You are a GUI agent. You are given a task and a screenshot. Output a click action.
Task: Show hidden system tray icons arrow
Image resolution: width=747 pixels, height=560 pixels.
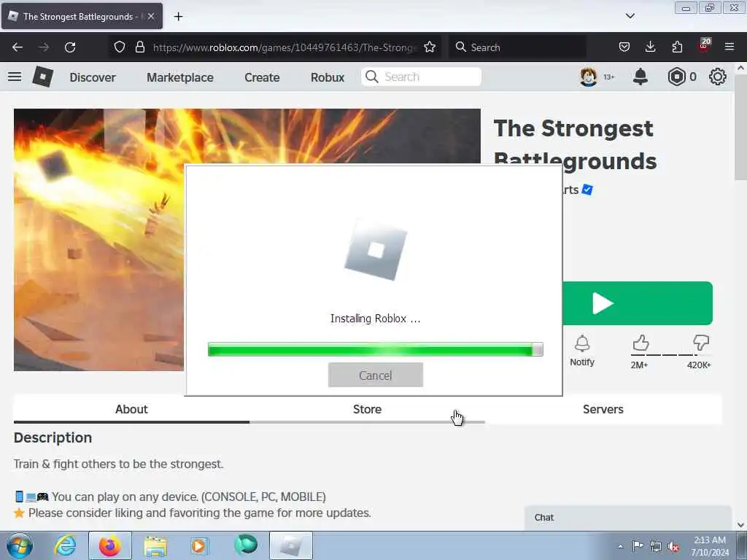pyautogui.click(x=620, y=547)
